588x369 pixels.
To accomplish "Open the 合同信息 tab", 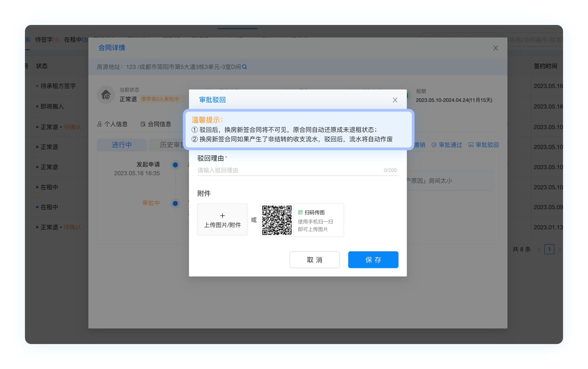I will pos(156,124).
